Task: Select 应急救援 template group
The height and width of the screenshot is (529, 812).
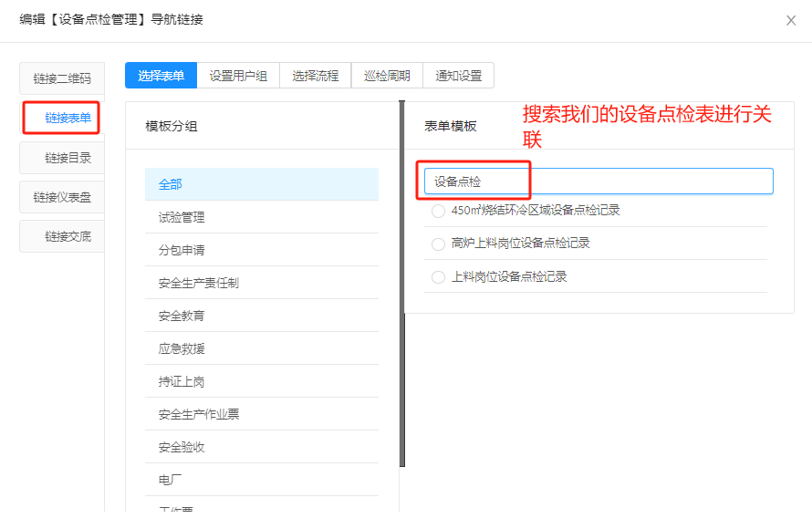Action: point(262,348)
